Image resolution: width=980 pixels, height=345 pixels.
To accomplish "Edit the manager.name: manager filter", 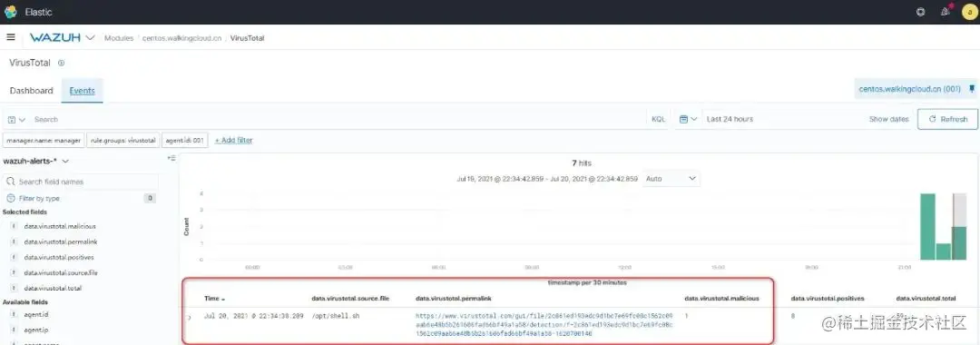I will click(44, 141).
